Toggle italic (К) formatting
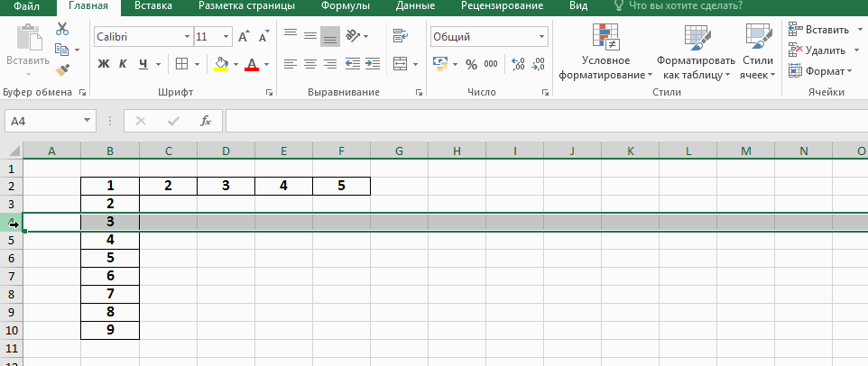 [x=124, y=64]
